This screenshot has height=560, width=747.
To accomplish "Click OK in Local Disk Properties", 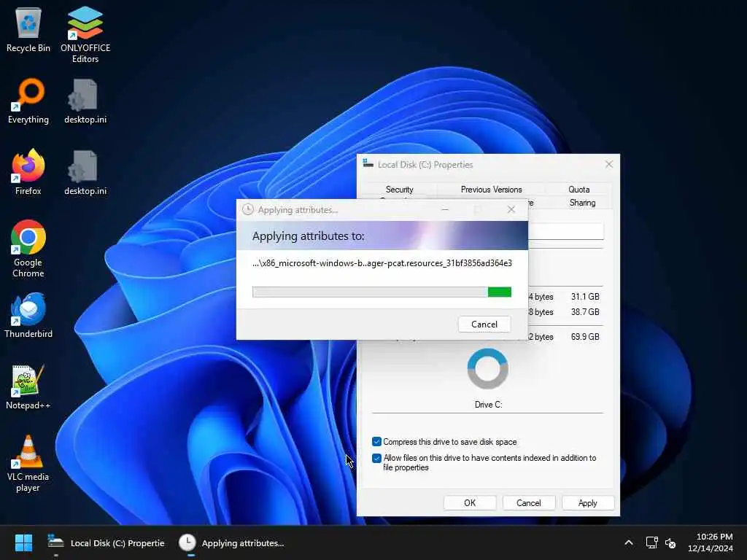I will [x=470, y=503].
